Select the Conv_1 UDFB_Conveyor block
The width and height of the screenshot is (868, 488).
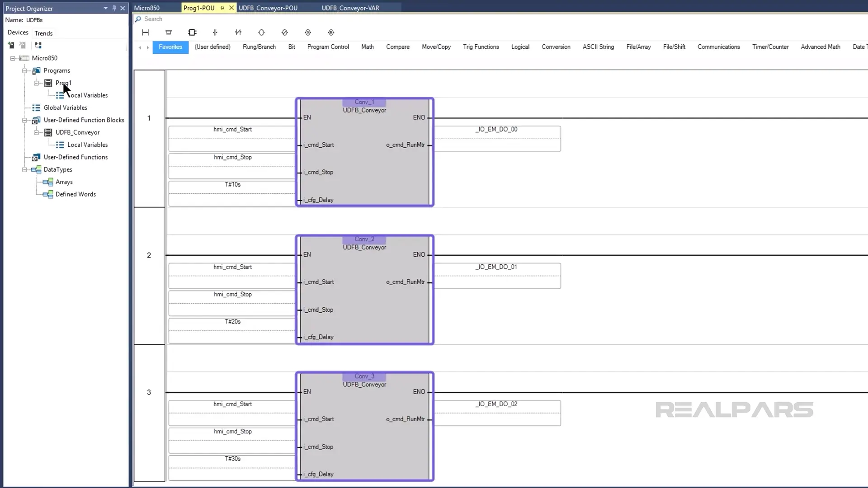tap(364, 152)
